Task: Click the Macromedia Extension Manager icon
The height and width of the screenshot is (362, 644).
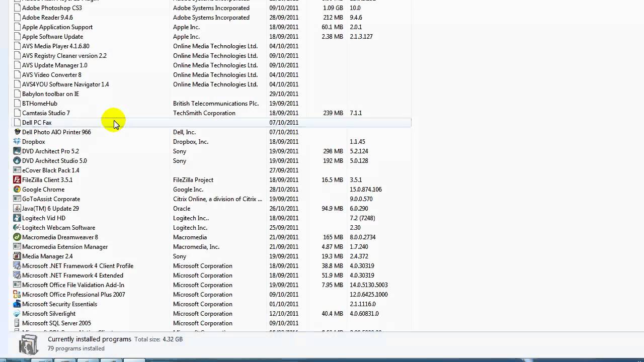Action: (x=17, y=247)
